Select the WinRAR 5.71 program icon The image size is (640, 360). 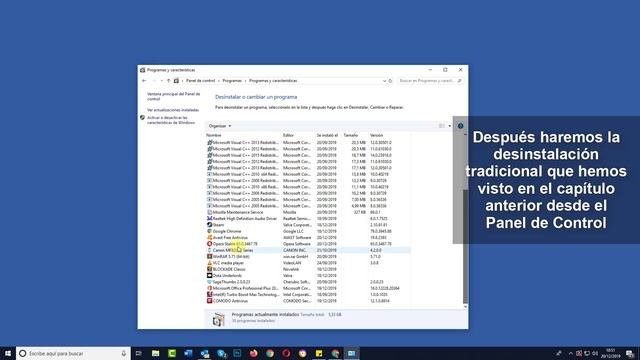(x=209, y=257)
